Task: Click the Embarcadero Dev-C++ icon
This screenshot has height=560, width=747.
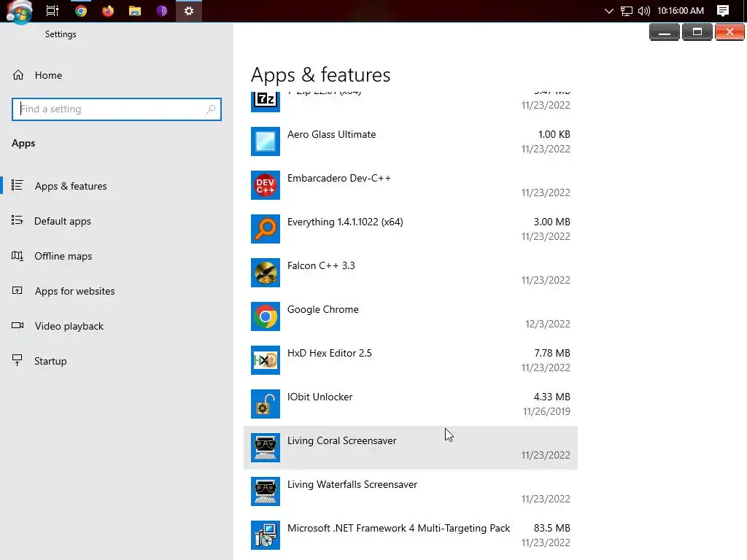Action: (x=266, y=185)
